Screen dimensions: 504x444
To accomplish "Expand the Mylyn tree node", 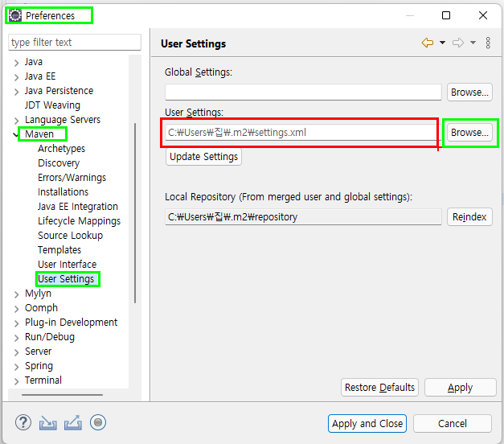I will click(16, 294).
